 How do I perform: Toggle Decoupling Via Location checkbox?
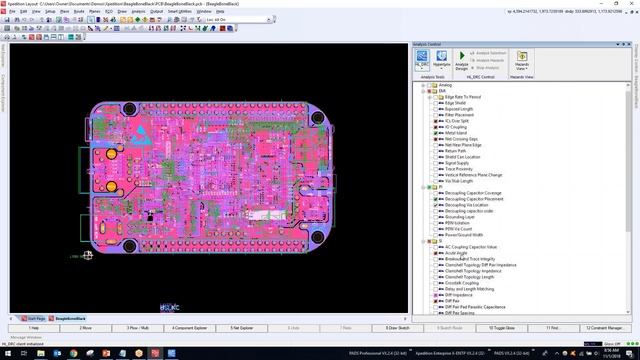tap(436, 205)
